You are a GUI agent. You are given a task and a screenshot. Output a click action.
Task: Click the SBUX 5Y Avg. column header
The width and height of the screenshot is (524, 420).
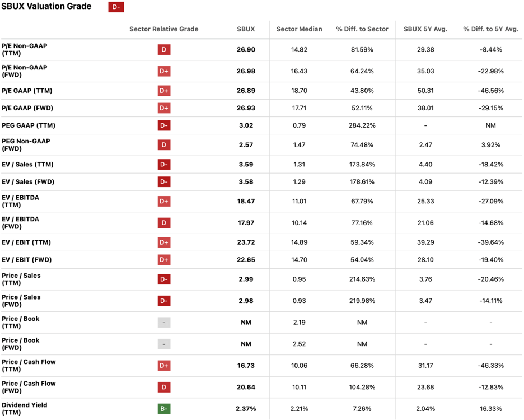[425, 29]
